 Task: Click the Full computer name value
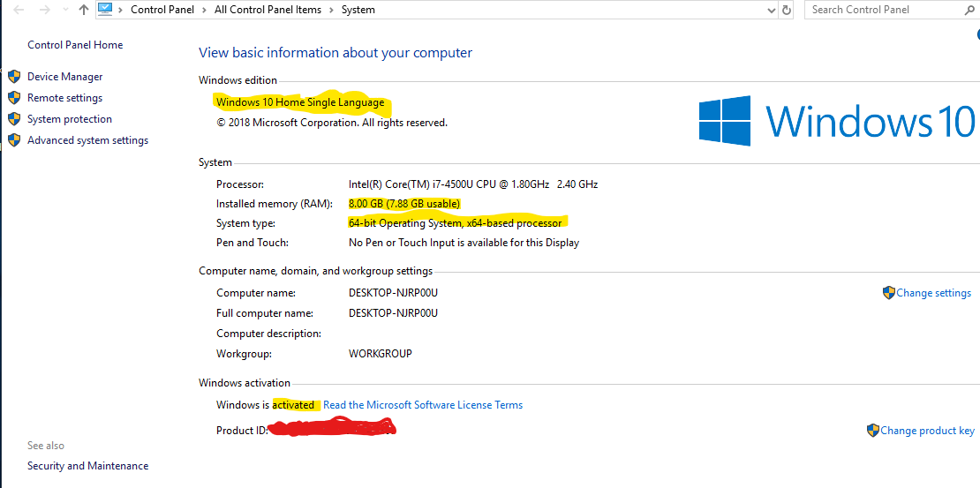[393, 313]
